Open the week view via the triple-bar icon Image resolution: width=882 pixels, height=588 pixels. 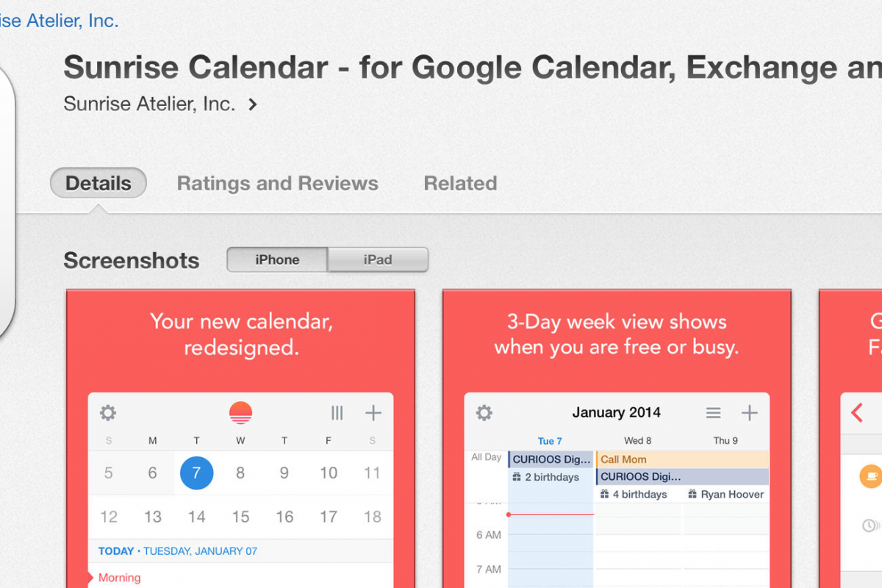(337, 413)
